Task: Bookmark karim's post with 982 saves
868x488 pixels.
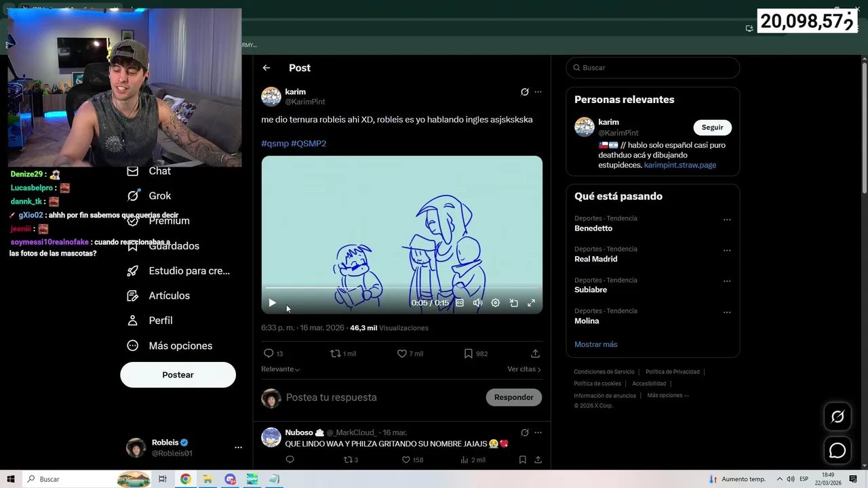Action: [x=475, y=354]
